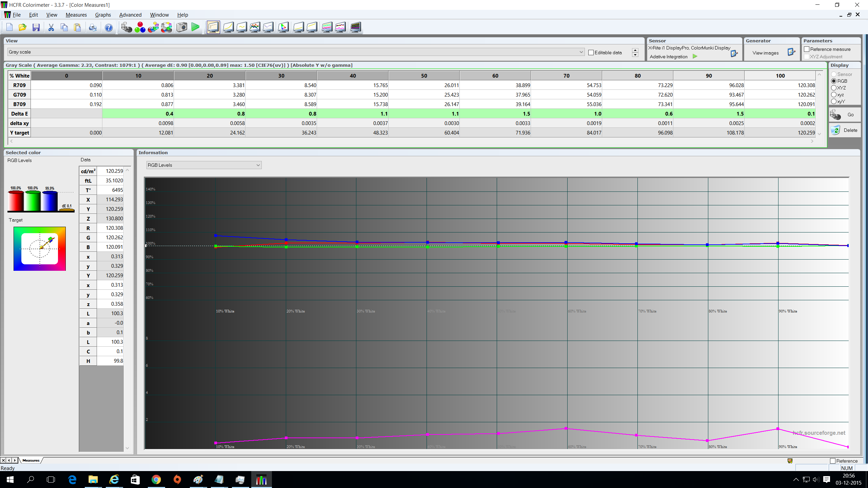Click the blue help question mark icon
The image size is (868, 488).
pos(108,27)
